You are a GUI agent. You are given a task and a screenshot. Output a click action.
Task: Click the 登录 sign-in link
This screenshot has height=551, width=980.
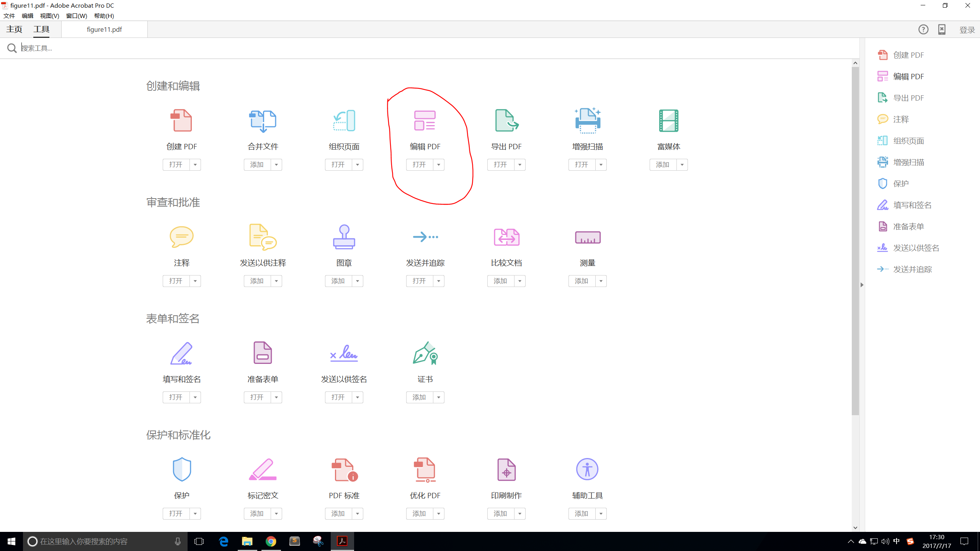pyautogui.click(x=967, y=30)
